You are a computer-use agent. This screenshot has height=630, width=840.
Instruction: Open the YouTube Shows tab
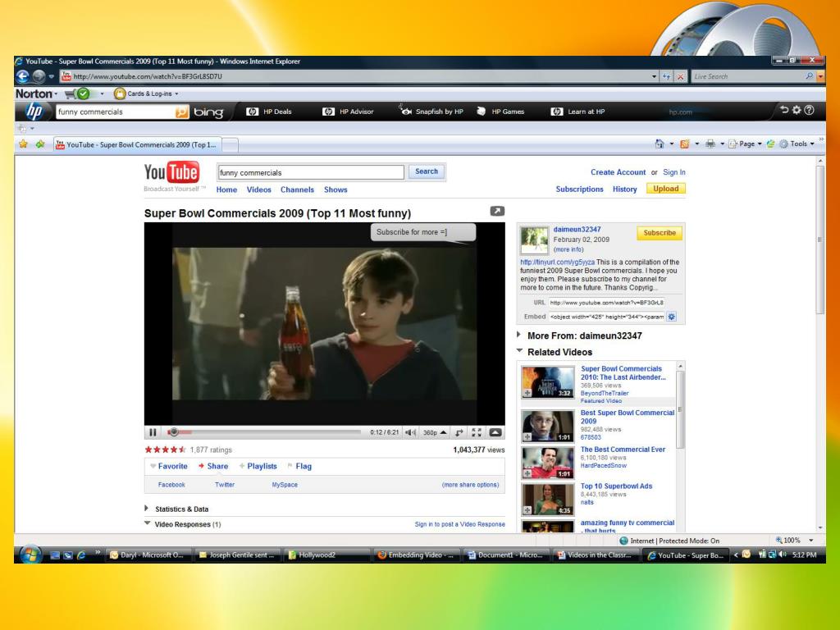336,189
